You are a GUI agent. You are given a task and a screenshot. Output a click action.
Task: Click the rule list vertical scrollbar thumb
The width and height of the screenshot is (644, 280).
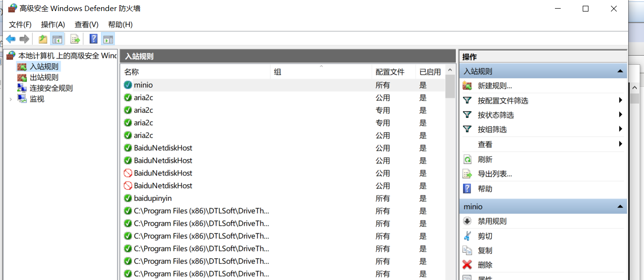[450, 86]
